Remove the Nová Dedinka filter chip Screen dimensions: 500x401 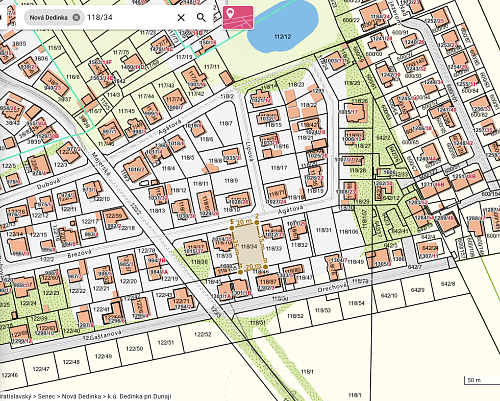click(x=76, y=17)
